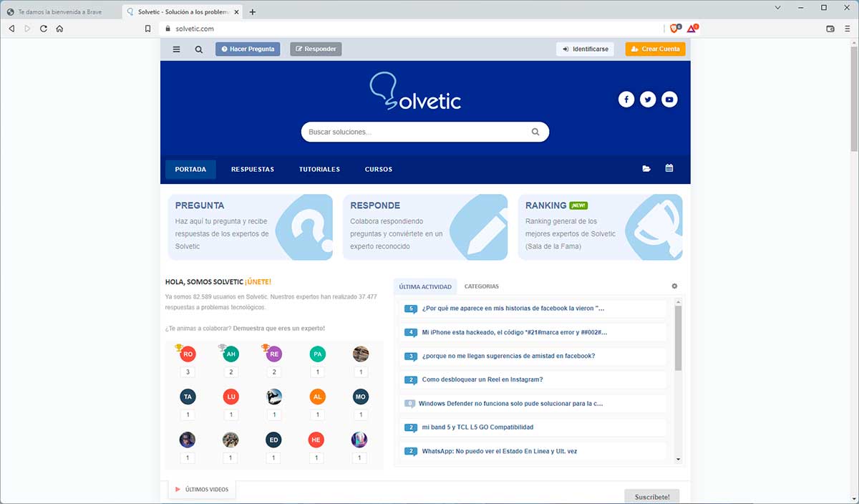Click the Identificarse button
Viewport: 859px width, 504px height.
pyautogui.click(x=585, y=49)
